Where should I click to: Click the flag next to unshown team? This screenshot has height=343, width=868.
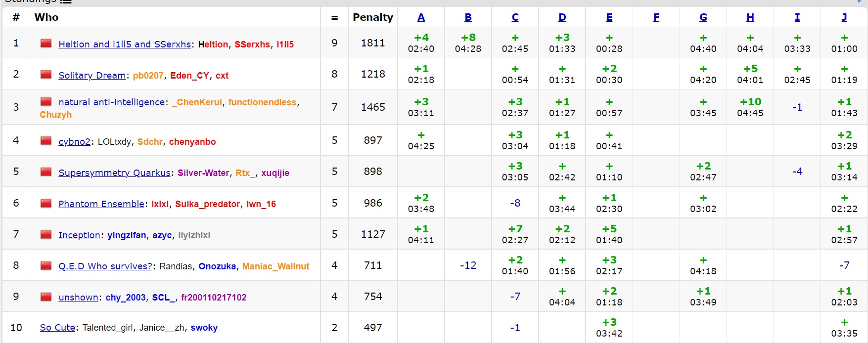click(x=46, y=297)
